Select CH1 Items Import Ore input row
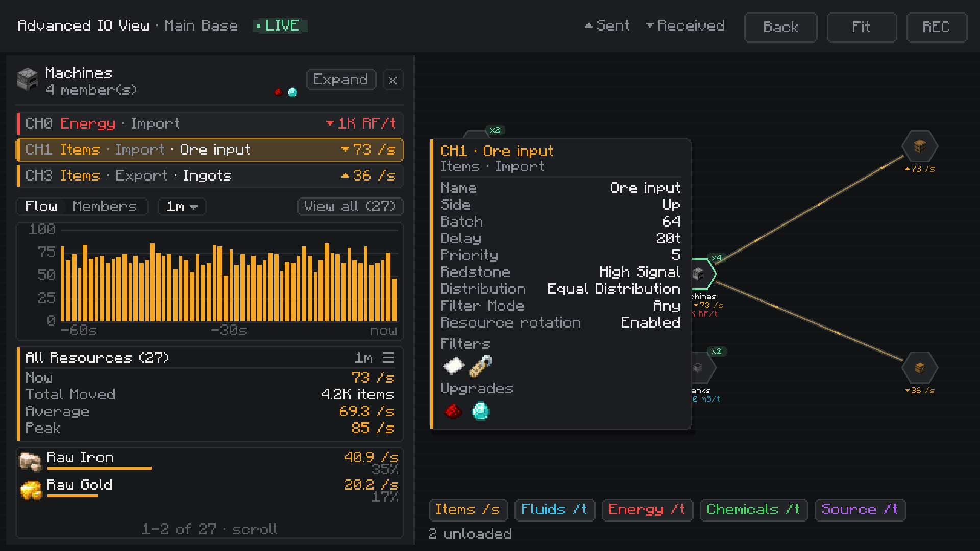980x551 pixels. click(x=210, y=149)
